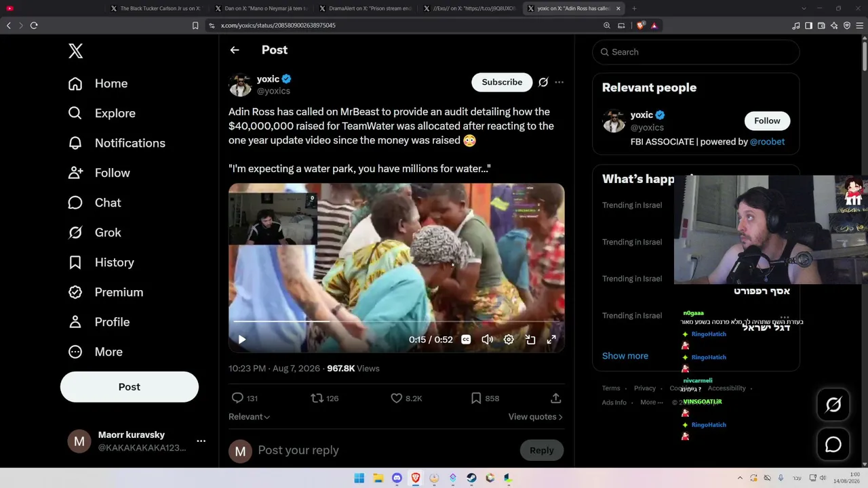Click the share icon on the post

555,399
